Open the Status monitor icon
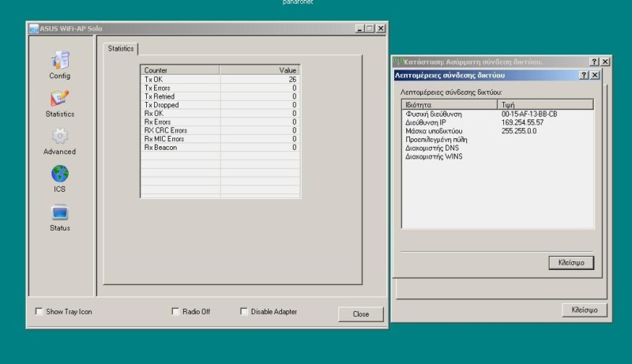The width and height of the screenshot is (632, 364). [60, 212]
